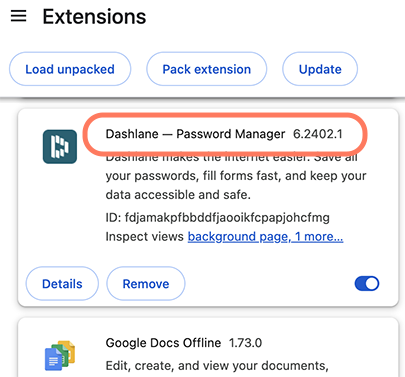Click the Google Docs Offline icon
This screenshot has height=377, width=405.
coord(60,355)
